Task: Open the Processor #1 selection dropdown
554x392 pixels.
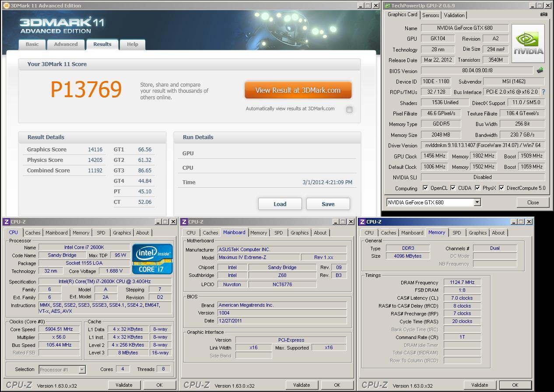Action: [82, 370]
